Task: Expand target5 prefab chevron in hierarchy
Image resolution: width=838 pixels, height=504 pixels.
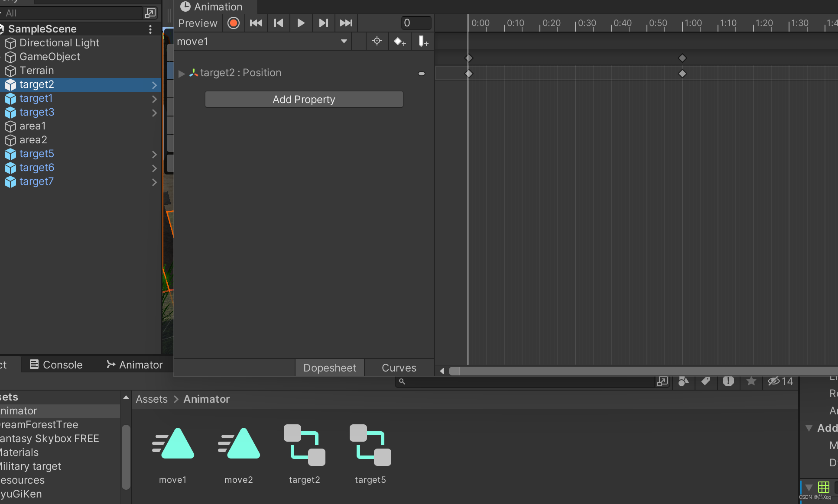Action: (154, 154)
